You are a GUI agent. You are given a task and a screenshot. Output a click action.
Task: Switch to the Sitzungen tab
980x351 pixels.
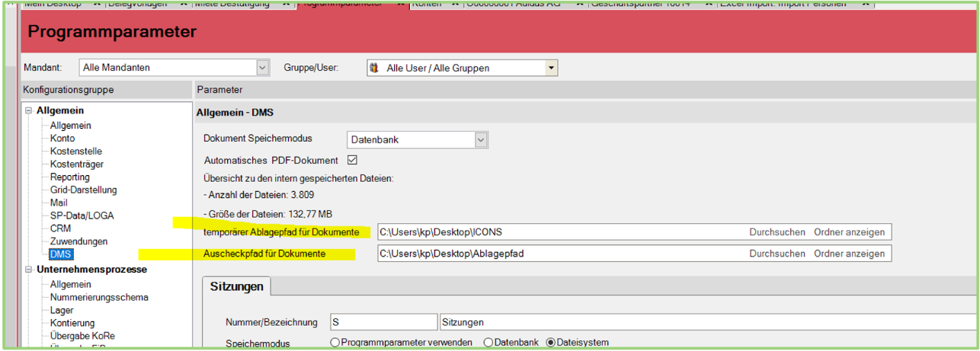pos(236,286)
